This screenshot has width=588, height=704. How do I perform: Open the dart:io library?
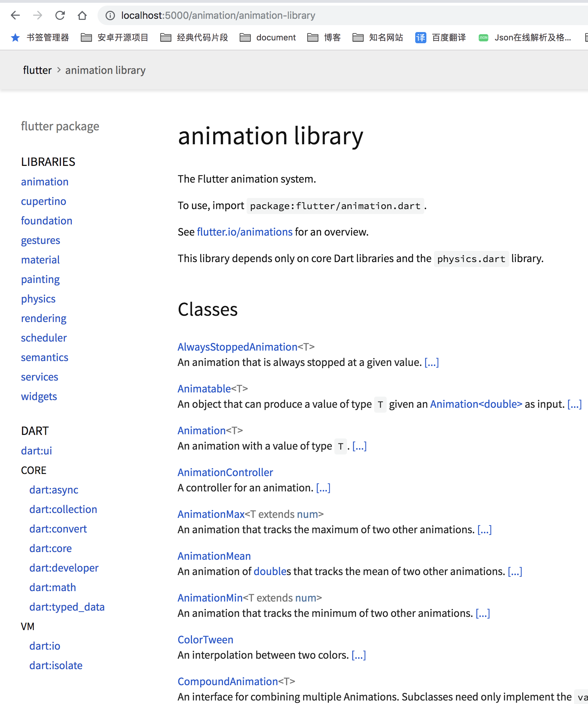(45, 646)
